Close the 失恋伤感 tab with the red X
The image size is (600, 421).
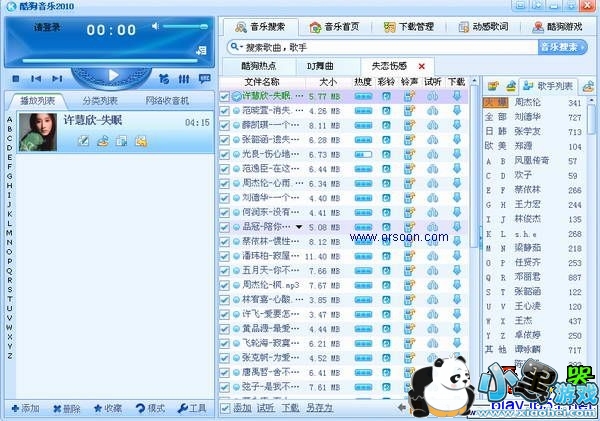(422, 66)
